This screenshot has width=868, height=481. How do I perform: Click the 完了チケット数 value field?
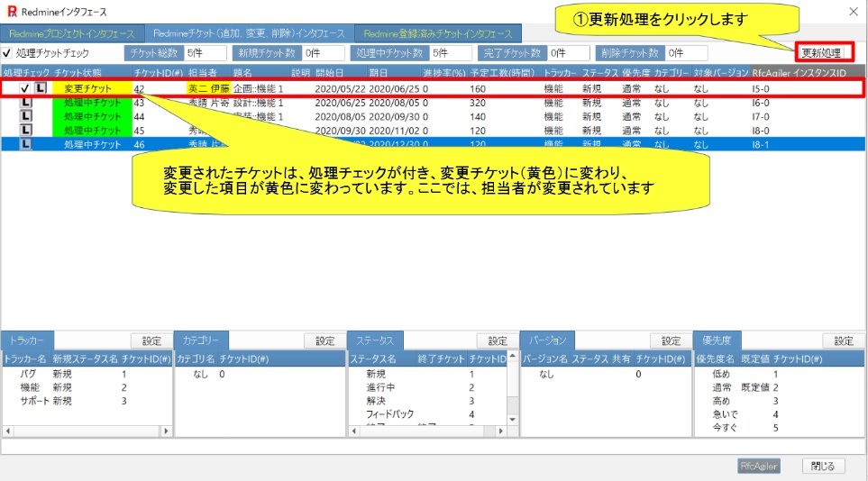(x=569, y=53)
